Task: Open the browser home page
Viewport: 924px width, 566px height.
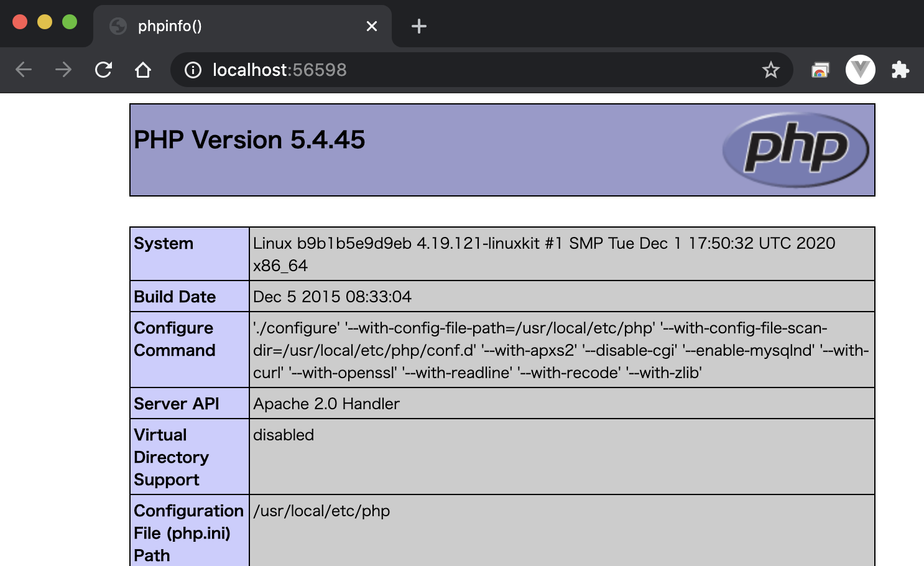Action: pyautogui.click(x=143, y=70)
